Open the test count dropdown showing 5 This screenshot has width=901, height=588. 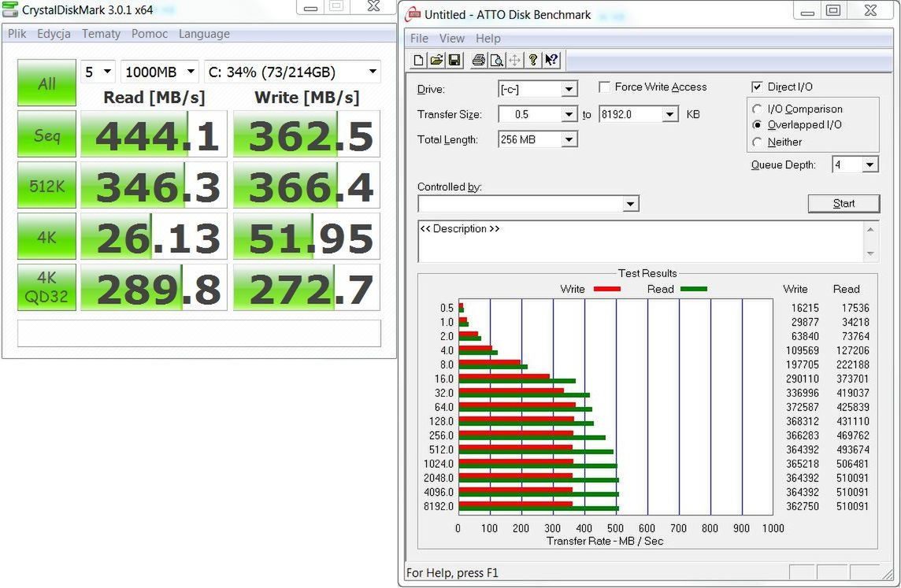coord(107,72)
